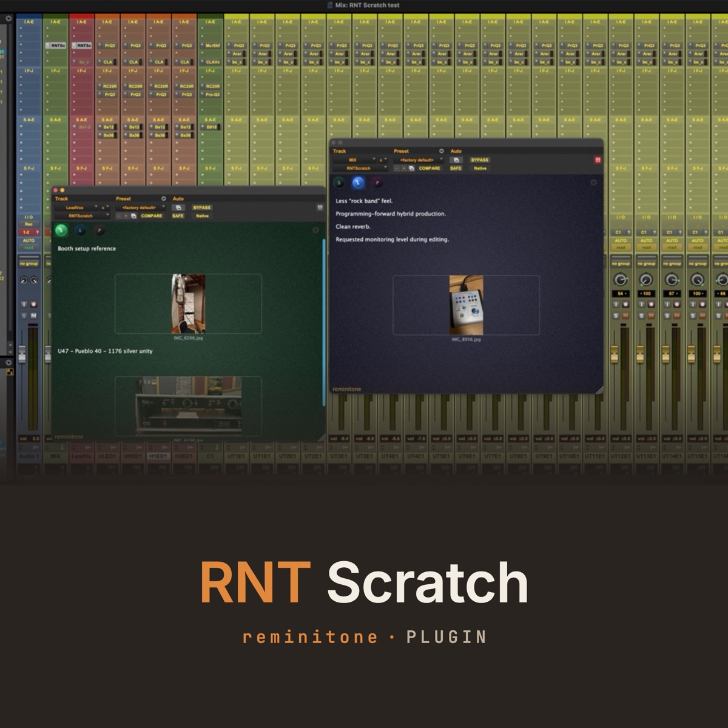The width and height of the screenshot is (728, 728).
Task: Click 'Booth setup reference' note text
Action: (x=87, y=249)
